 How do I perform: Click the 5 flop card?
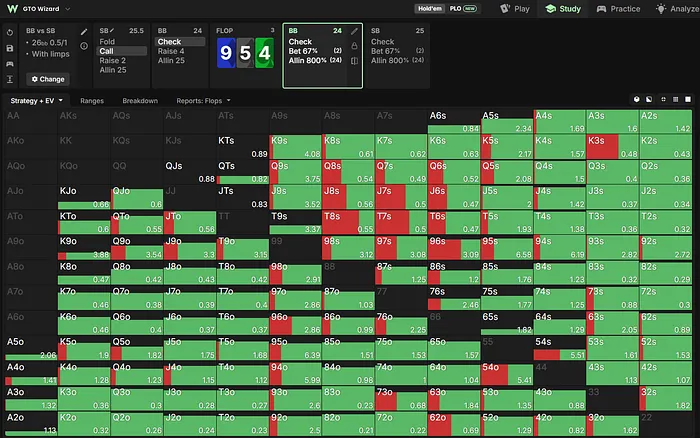pos(245,53)
